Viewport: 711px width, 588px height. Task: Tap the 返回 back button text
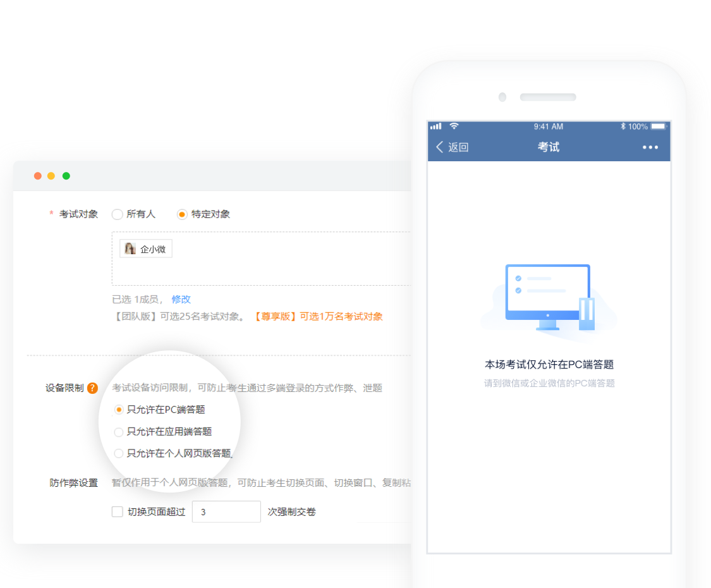click(458, 147)
